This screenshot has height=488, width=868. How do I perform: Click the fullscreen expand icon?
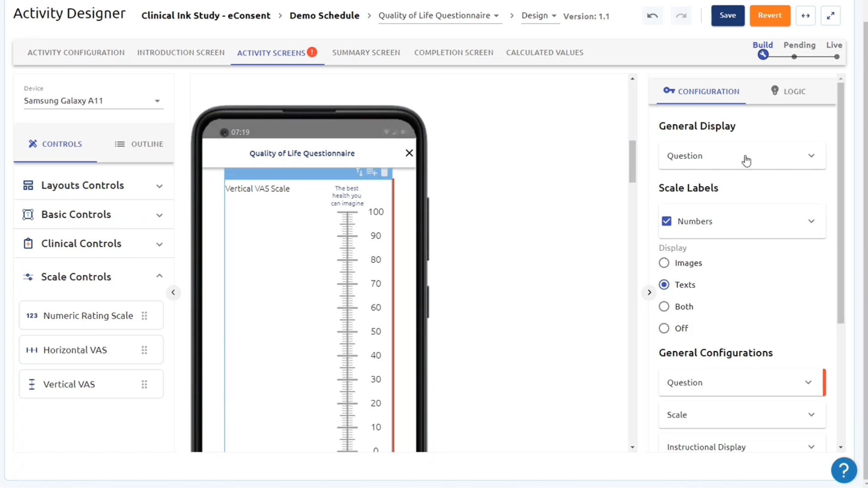[830, 16]
